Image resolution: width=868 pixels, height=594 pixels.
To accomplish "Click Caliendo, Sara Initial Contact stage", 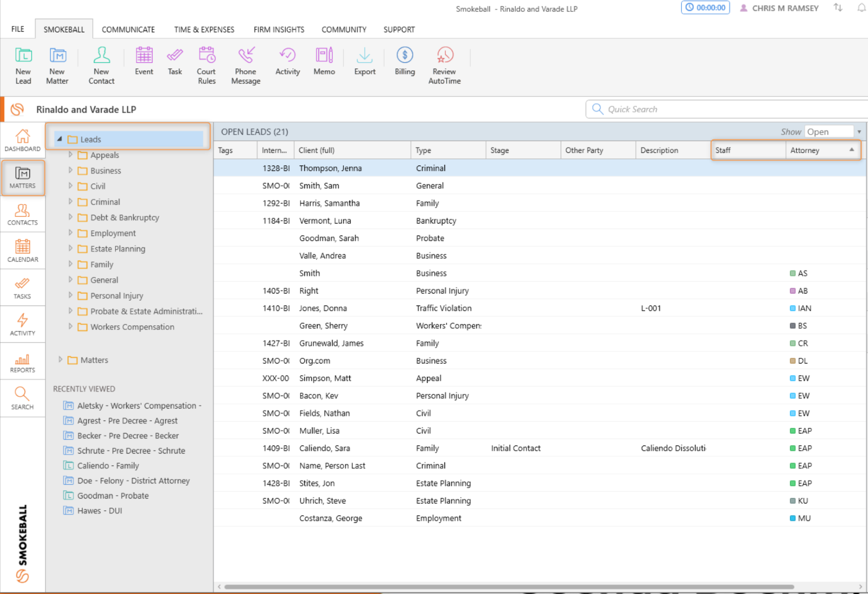I will pos(516,448).
